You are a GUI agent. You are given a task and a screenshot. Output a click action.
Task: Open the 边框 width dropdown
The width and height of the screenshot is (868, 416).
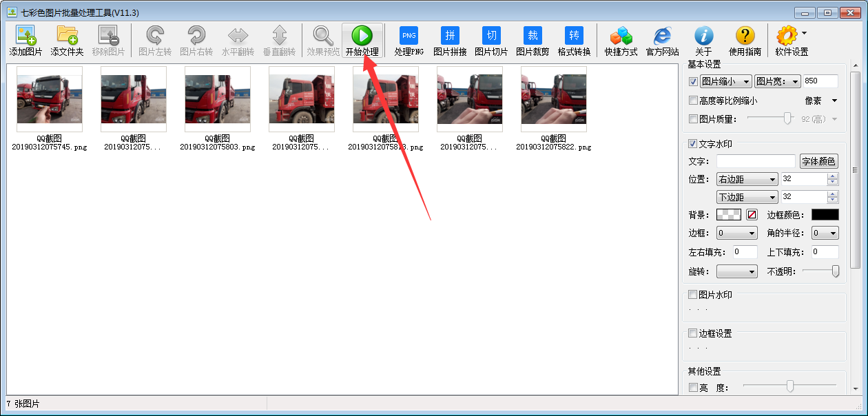[737, 233]
